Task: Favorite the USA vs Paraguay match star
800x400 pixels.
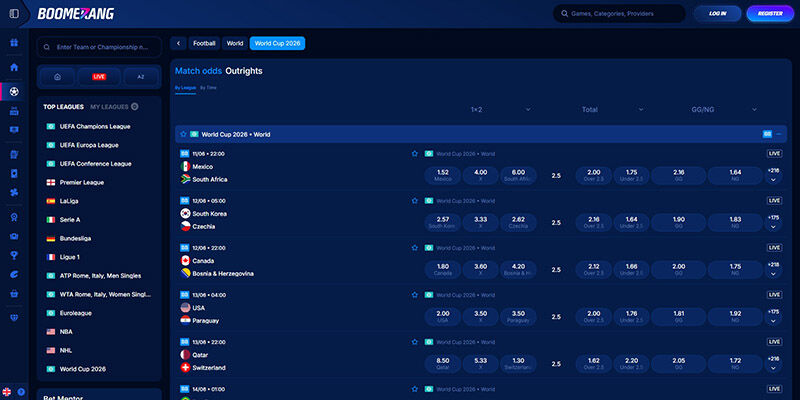Action: 415,295
